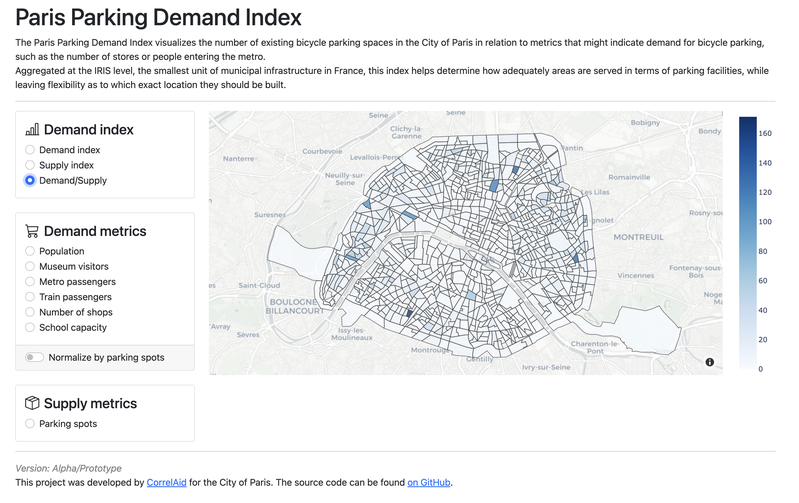799x503 pixels.
Task: Click the 80 value on the color scale
Action: [x=763, y=251]
